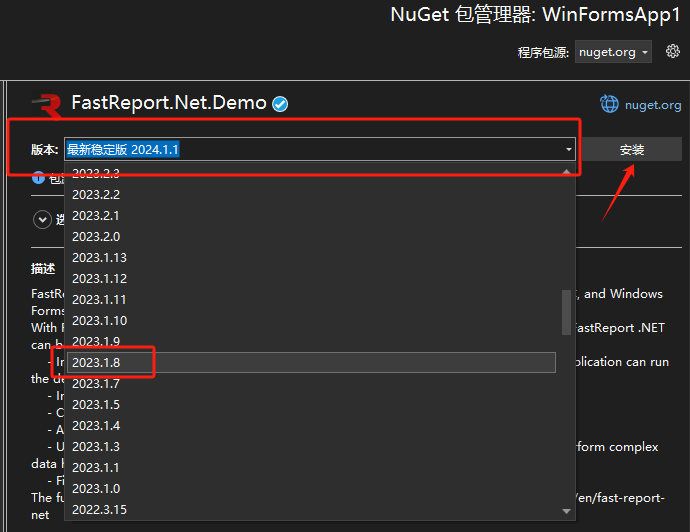Select version 2023.1.3
Screen dimensions: 690x532
tap(311, 447)
